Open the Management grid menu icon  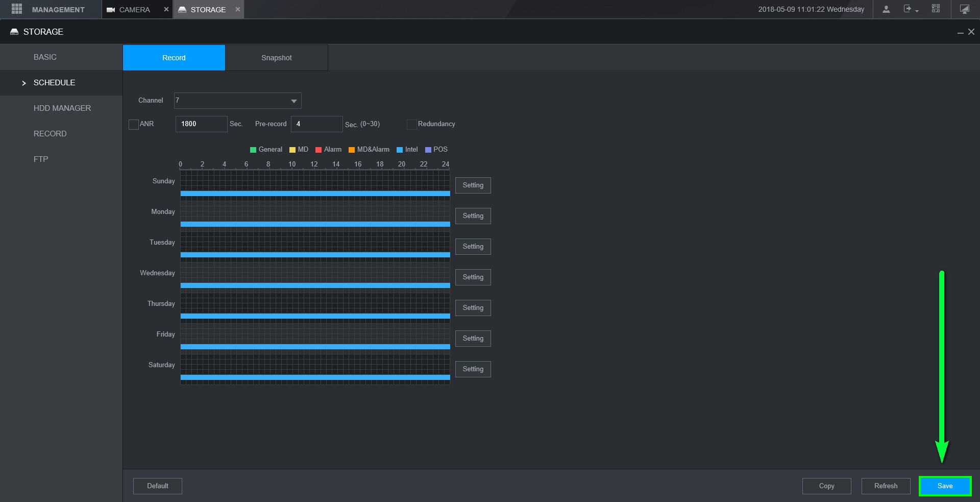coord(16,9)
